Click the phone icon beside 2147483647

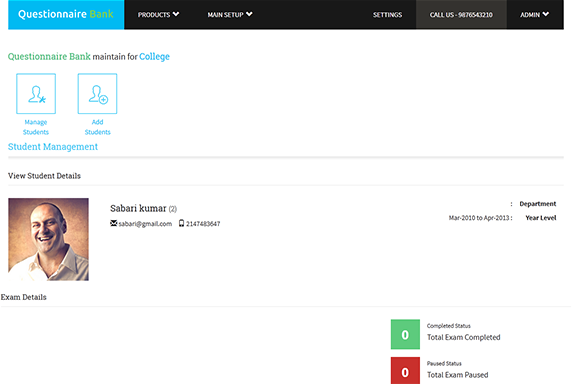(181, 223)
